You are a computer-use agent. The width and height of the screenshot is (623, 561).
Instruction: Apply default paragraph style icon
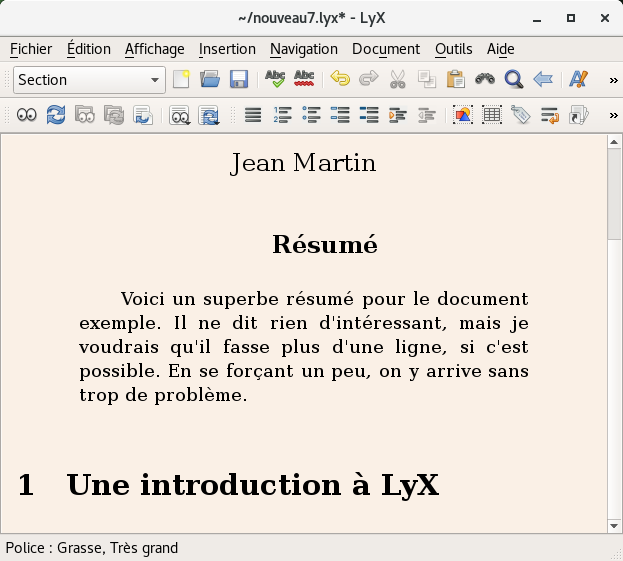click(253, 115)
